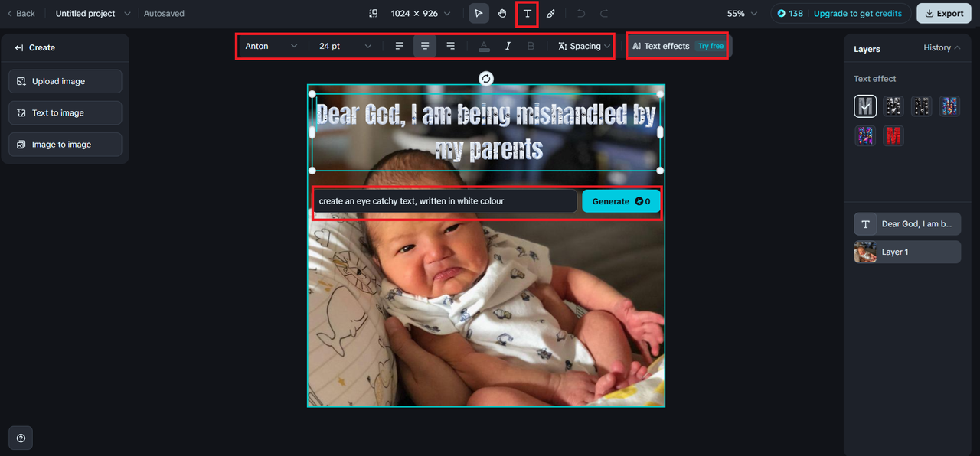Click the 'Dear God' text on canvas

pyautogui.click(x=485, y=132)
